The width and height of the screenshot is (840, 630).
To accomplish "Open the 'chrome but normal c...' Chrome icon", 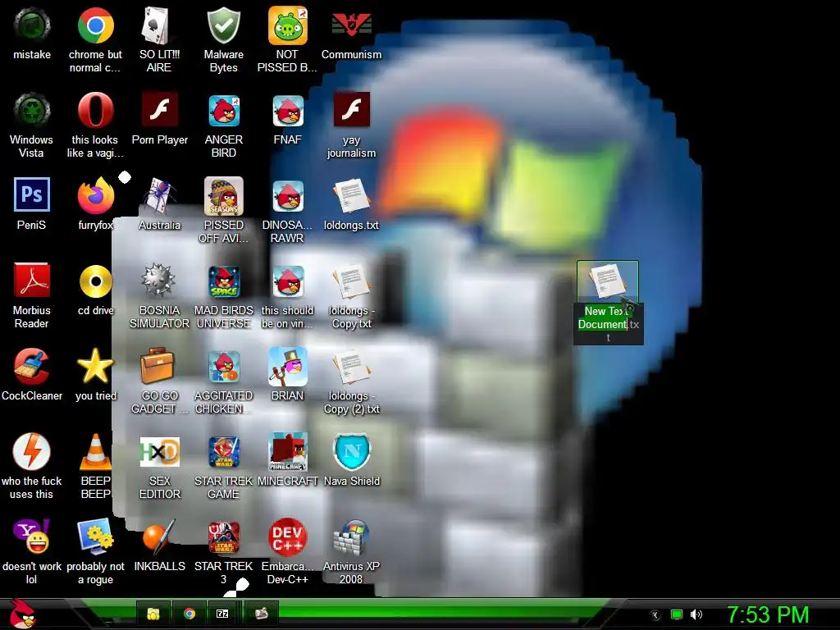I will (x=95, y=25).
